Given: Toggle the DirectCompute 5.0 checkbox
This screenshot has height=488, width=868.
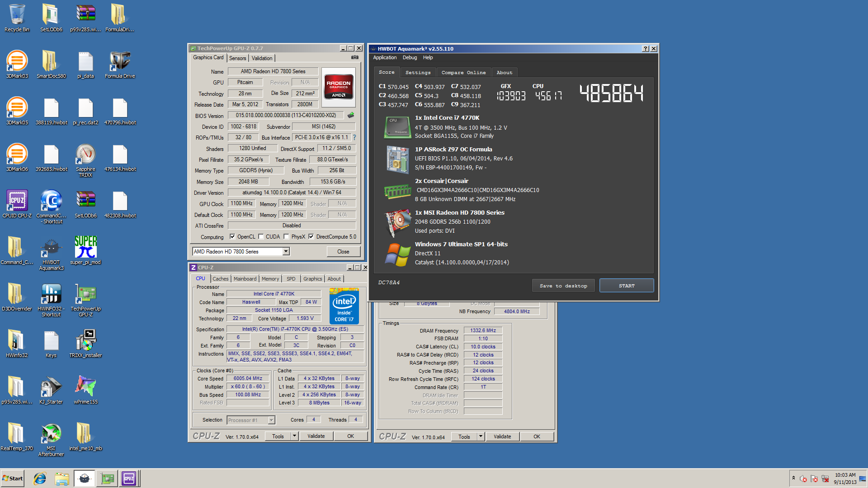Looking at the screenshot, I should (311, 236).
